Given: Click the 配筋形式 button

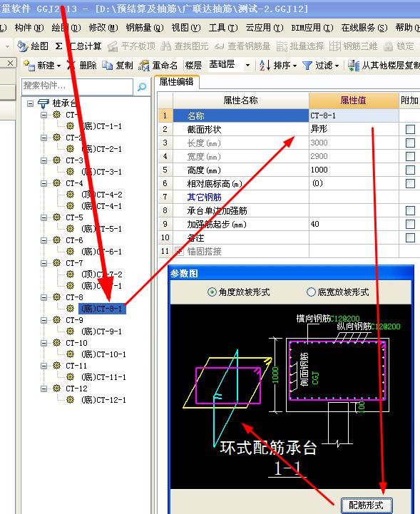Looking at the screenshot, I should [367, 505].
